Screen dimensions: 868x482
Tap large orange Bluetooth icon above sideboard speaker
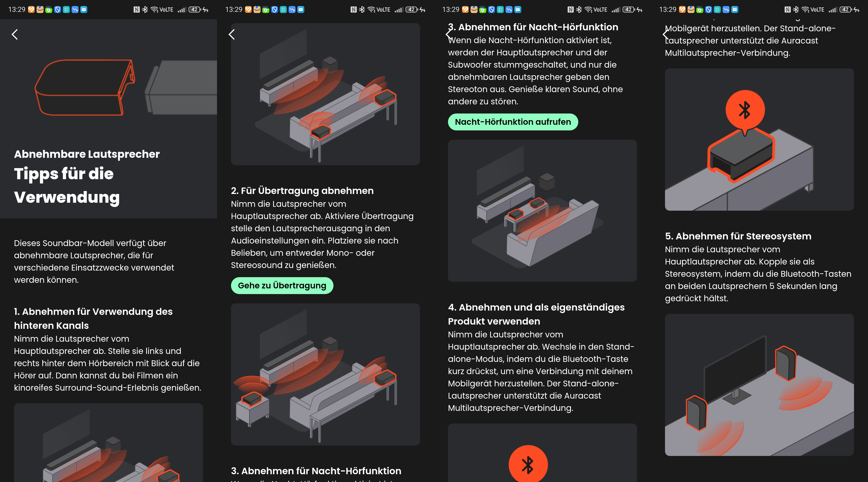(x=745, y=110)
